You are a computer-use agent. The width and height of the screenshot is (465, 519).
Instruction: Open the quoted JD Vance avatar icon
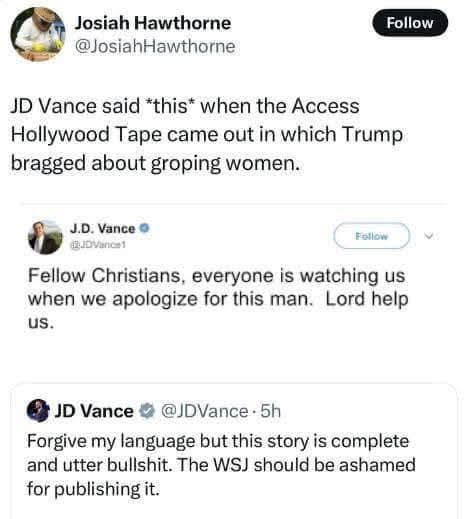click(x=38, y=410)
